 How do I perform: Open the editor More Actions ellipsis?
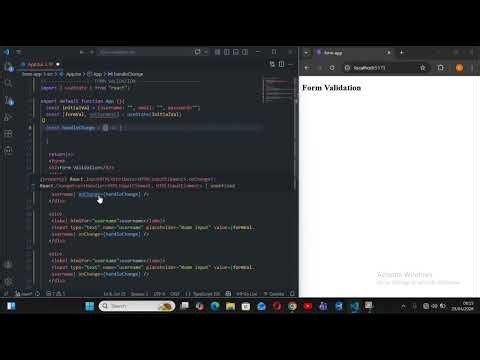(291, 64)
